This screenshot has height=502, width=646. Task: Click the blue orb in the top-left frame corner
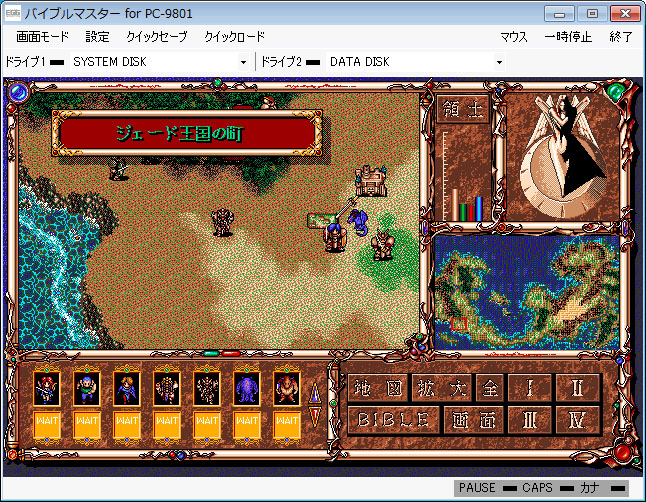[18, 92]
